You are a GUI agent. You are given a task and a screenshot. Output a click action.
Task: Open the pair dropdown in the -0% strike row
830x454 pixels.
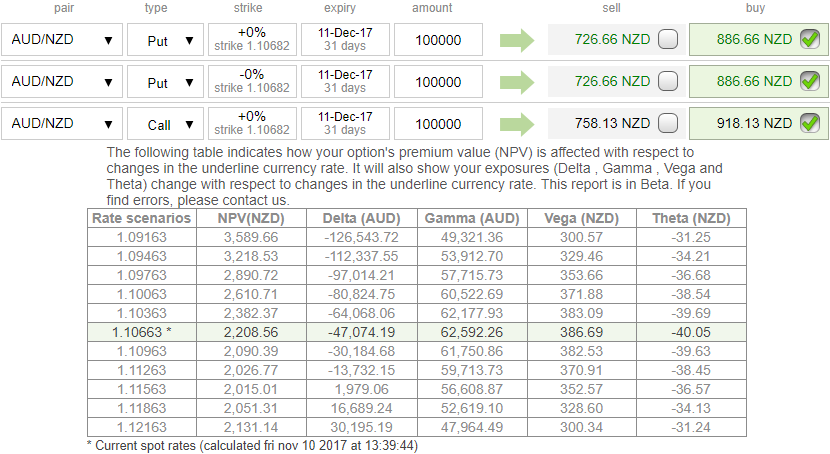61,82
